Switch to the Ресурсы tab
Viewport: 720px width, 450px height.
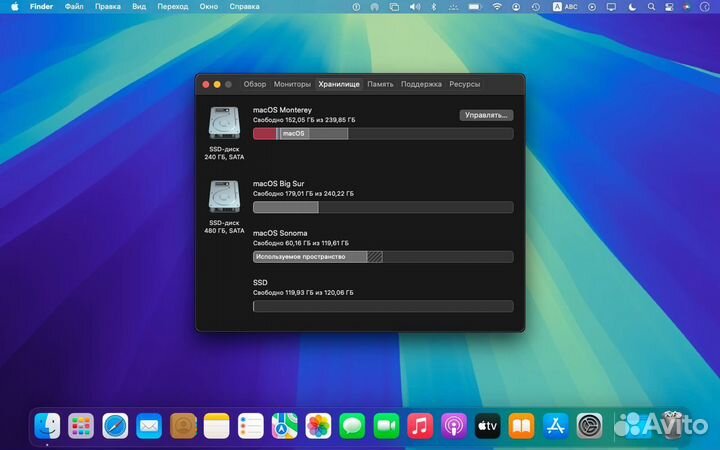(464, 84)
